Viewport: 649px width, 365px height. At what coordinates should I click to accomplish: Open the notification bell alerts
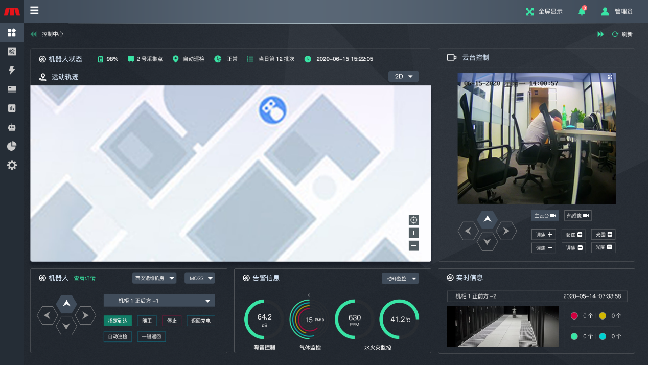tap(582, 11)
